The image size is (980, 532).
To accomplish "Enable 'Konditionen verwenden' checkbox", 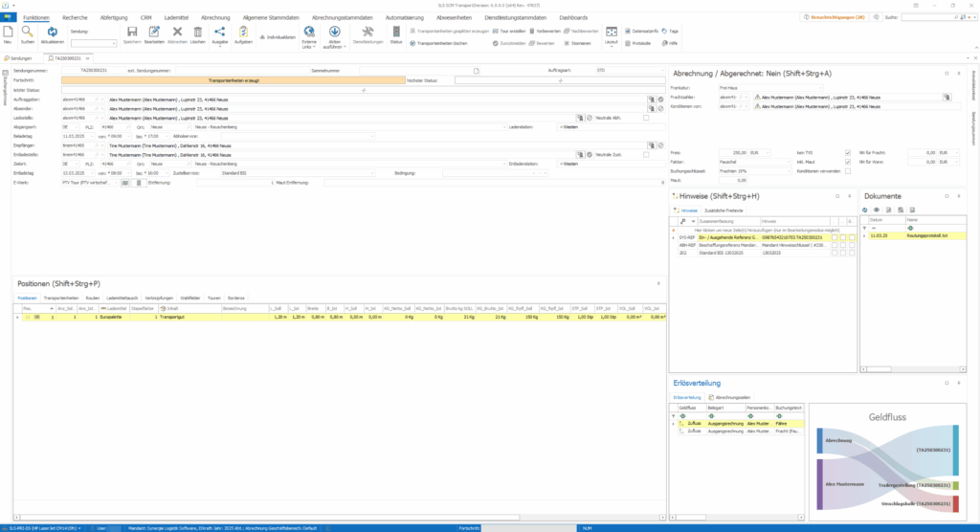I will [x=848, y=171].
